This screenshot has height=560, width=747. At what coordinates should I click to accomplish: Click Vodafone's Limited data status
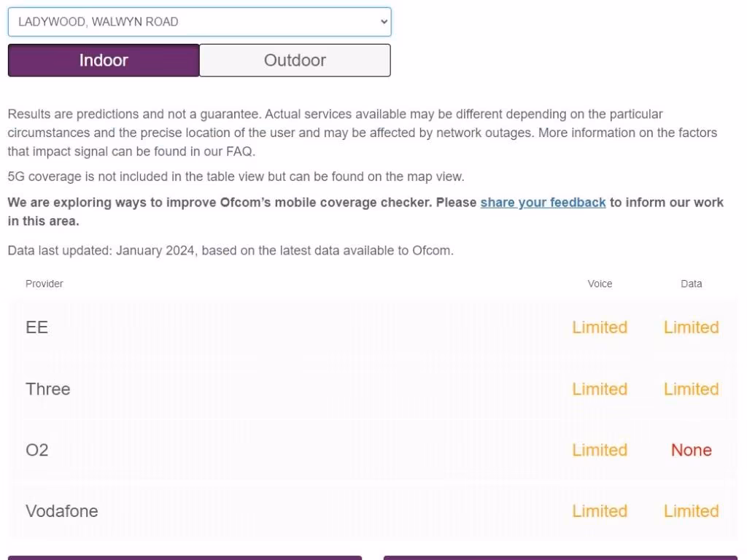691,511
